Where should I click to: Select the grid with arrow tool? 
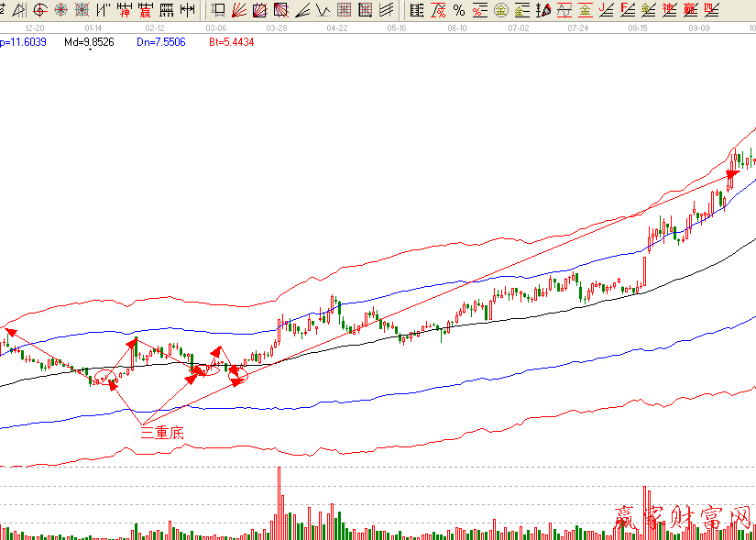(x=365, y=11)
